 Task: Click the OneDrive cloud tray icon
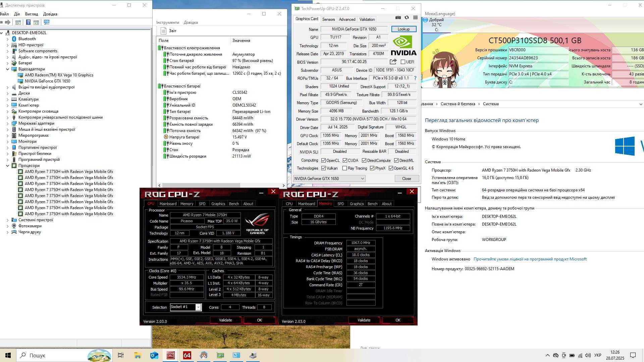click(556, 355)
